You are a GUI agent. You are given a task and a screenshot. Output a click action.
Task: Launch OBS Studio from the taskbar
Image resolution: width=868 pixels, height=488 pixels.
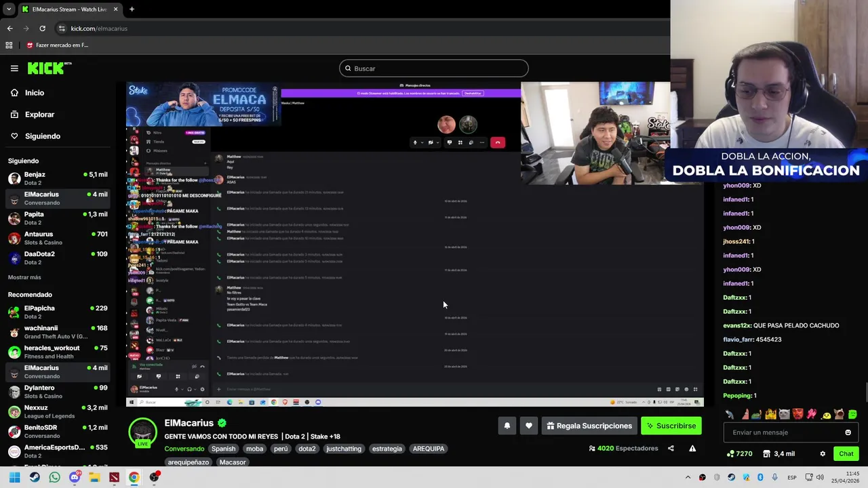(154, 477)
